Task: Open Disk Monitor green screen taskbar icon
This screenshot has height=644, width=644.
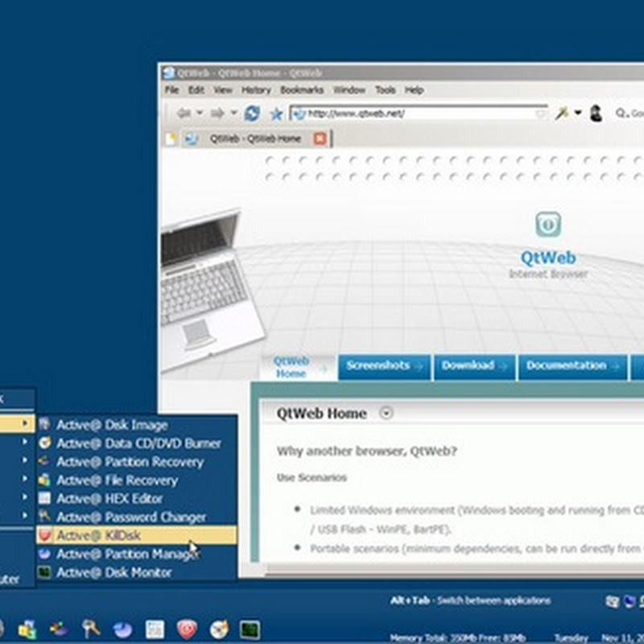Action: pos(250,630)
